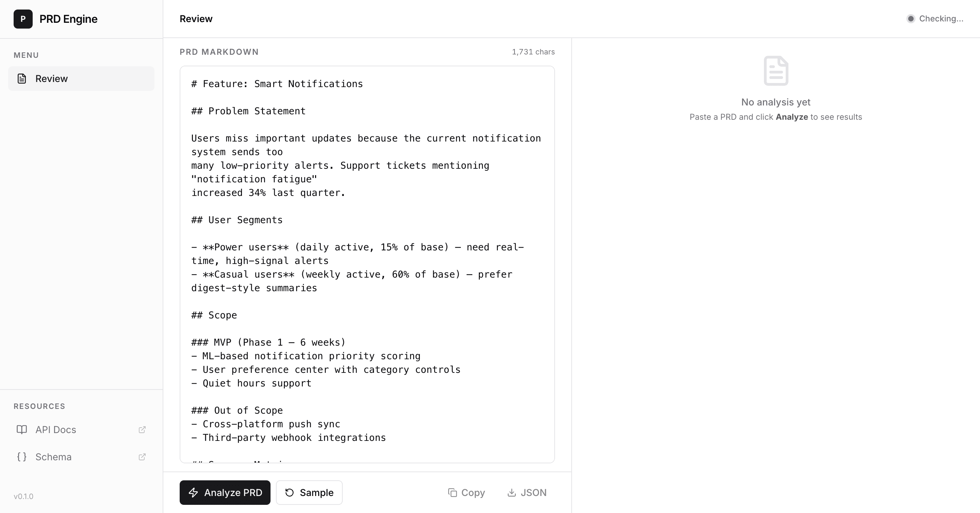
Task: Click the document icon above No analysis yet
Action: (x=776, y=71)
